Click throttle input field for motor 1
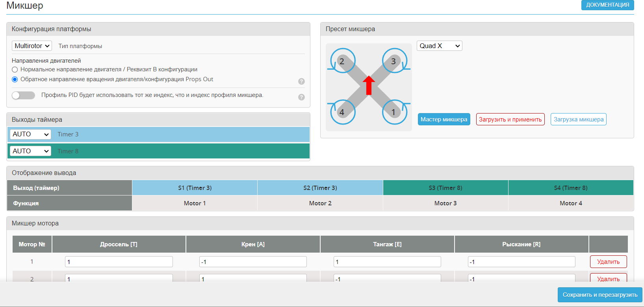Viewport: 644px width, 307px height. (x=119, y=262)
